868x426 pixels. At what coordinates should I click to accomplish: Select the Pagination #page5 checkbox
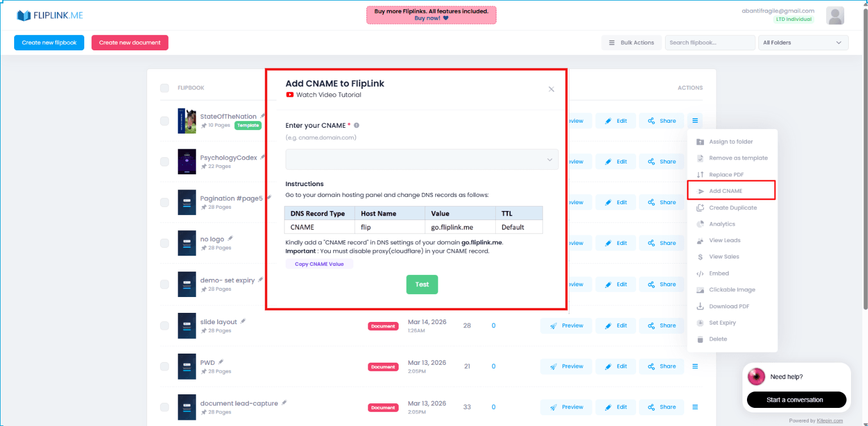click(x=165, y=202)
